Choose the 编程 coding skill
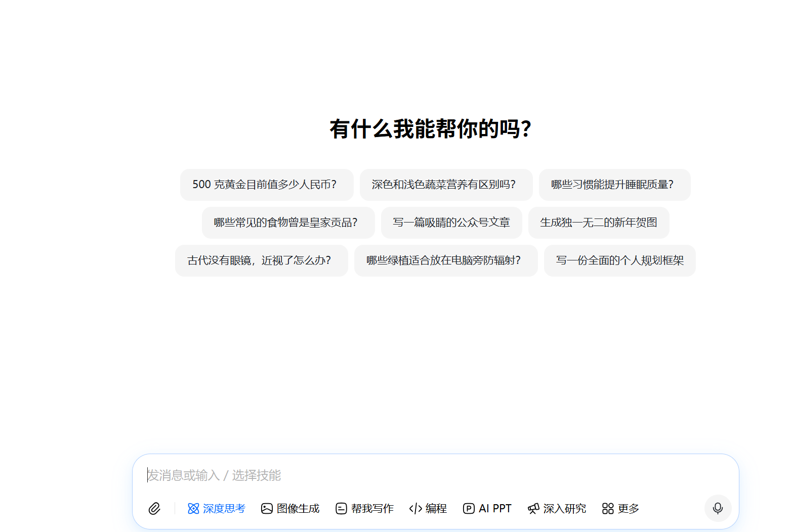791x532 pixels. coord(428,508)
